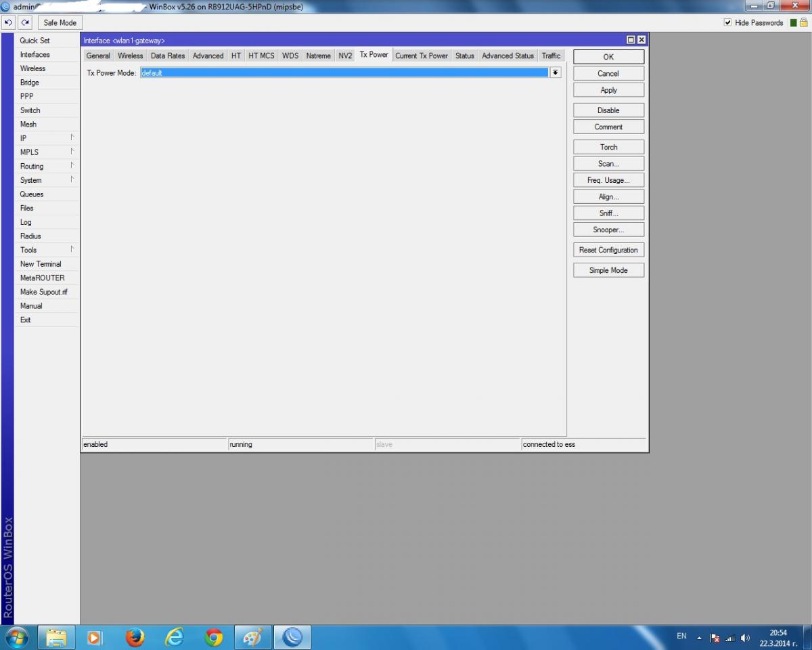The height and width of the screenshot is (650, 812).
Task: Launch Google Chrome from the taskbar
Action: pos(214,637)
